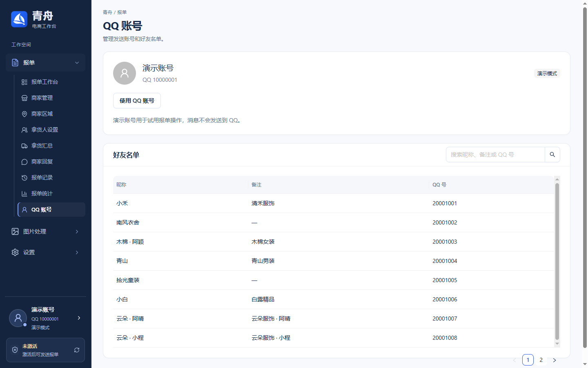
Task: Click the 报单工作台 grid icon
Action: [24, 82]
